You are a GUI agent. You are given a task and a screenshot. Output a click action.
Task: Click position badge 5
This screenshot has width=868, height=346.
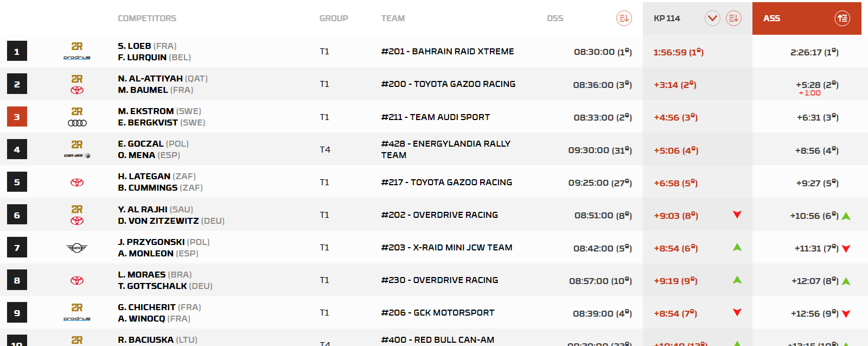pos(17,182)
